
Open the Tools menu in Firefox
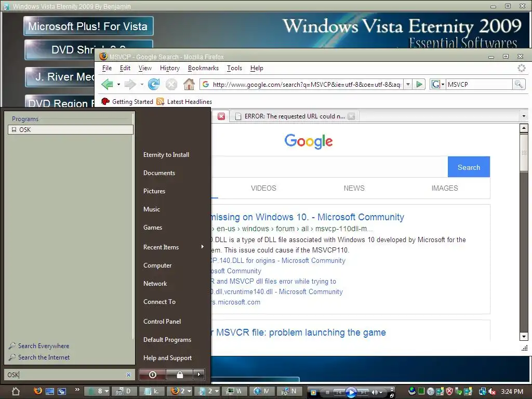coord(234,68)
